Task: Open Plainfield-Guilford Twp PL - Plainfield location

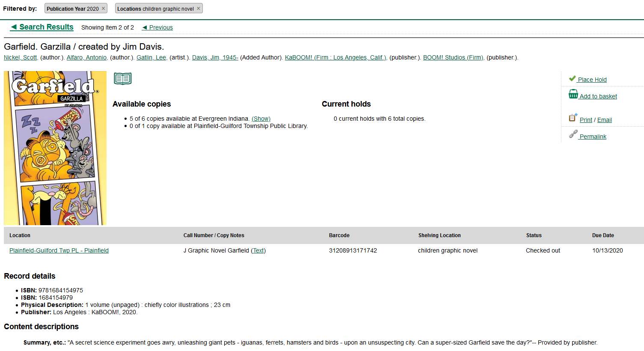Action: pyautogui.click(x=59, y=250)
